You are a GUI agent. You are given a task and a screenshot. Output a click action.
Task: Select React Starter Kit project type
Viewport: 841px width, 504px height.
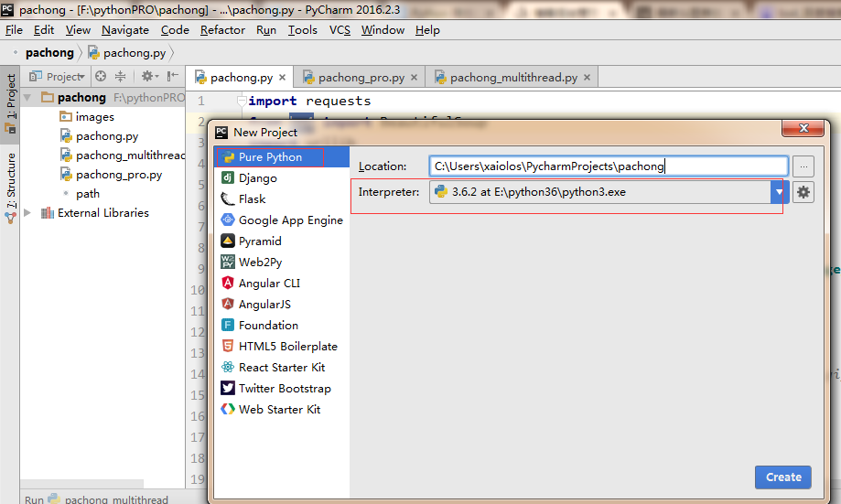[282, 368]
